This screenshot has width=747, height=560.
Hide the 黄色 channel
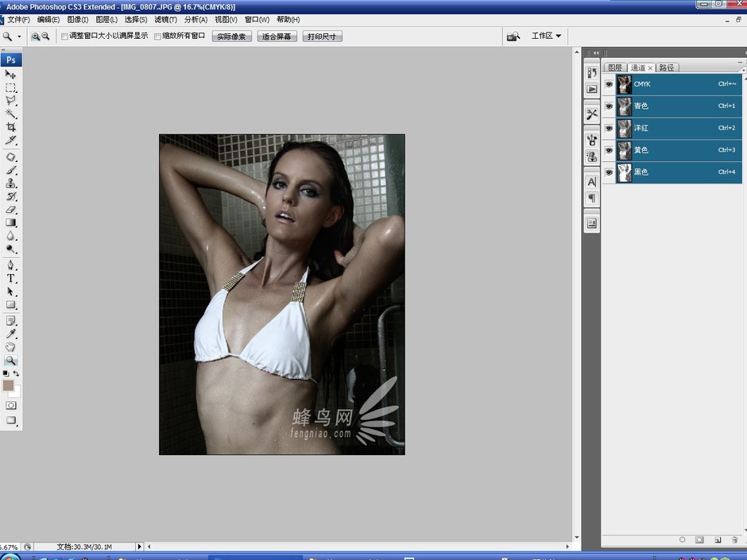609,150
